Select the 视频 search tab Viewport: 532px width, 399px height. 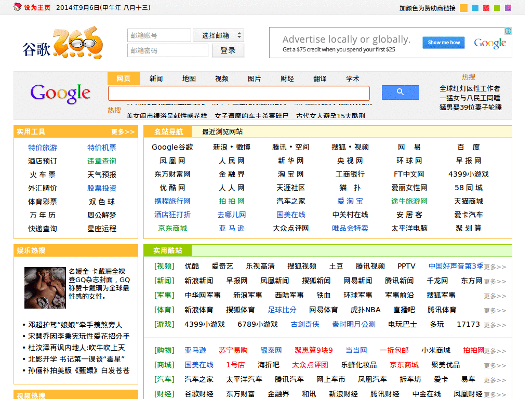coord(222,79)
